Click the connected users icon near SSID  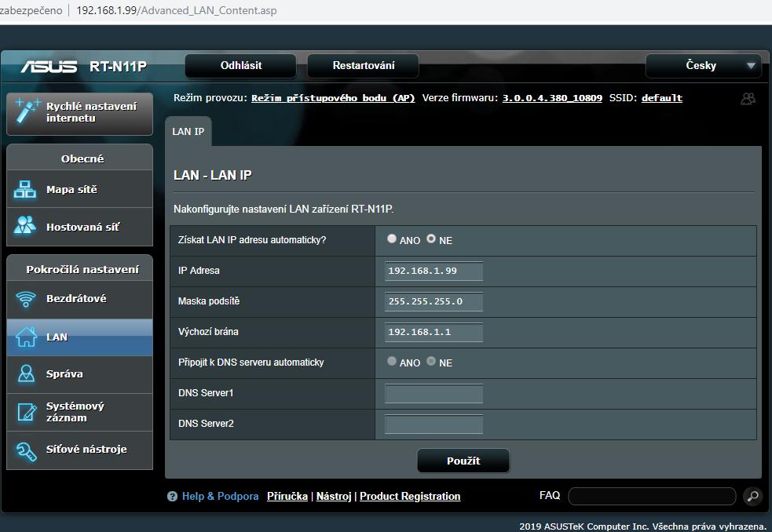(x=748, y=99)
